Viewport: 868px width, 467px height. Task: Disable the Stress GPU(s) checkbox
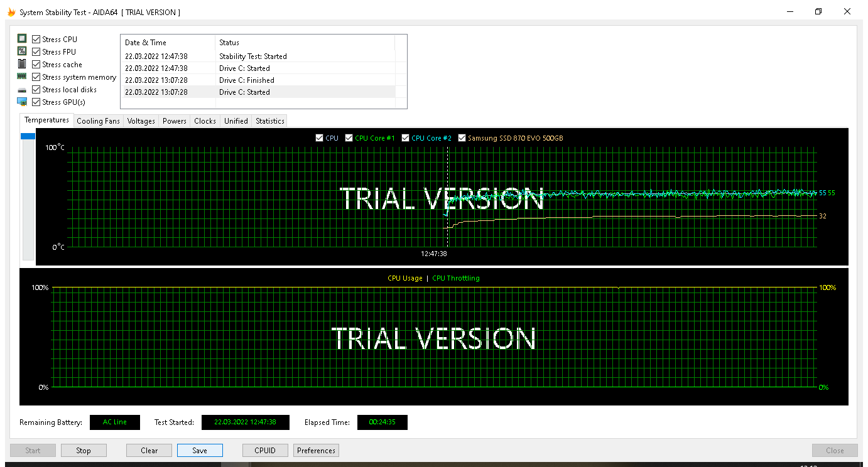36,102
